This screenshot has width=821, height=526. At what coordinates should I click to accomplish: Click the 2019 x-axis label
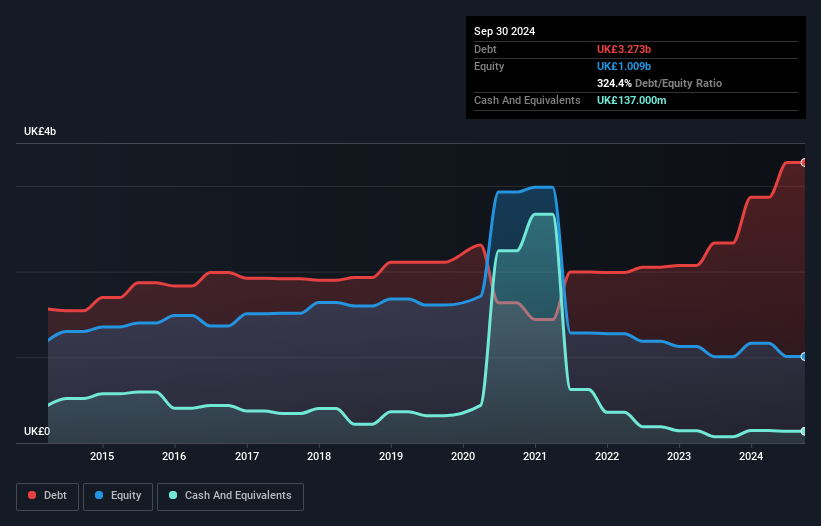391,456
